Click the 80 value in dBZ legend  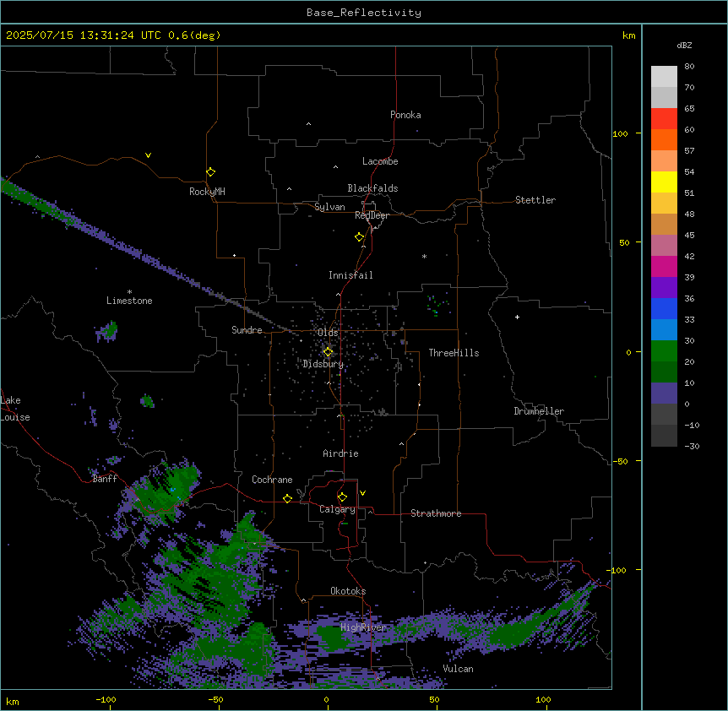[x=689, y=67]
